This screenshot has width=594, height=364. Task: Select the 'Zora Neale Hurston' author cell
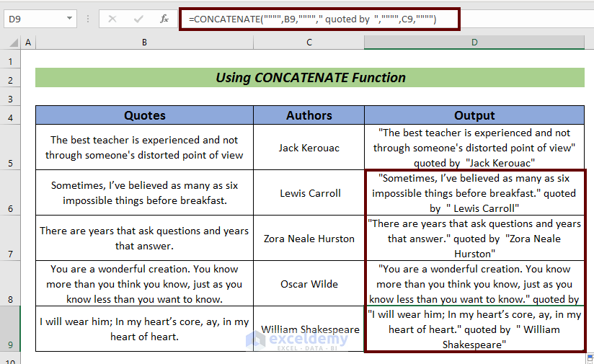point(309,239)
